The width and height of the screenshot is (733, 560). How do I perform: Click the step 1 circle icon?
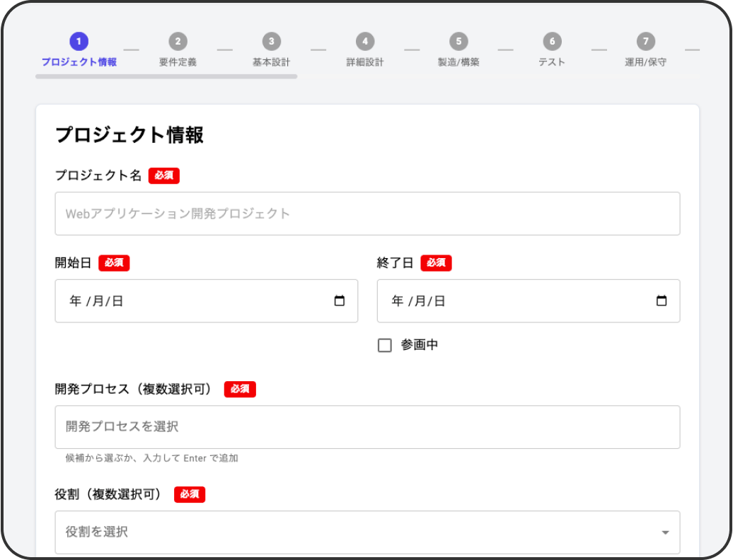[x=79, y=42]
